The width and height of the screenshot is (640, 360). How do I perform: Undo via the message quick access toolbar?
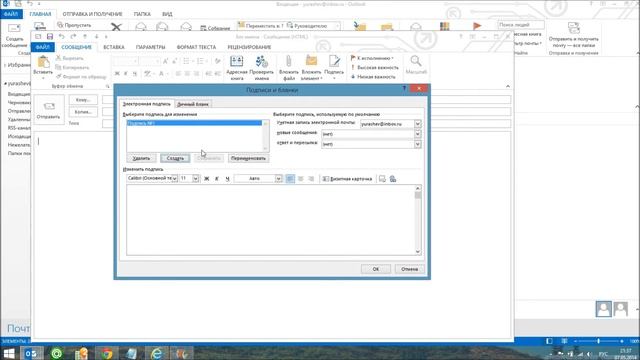[61, 37]
